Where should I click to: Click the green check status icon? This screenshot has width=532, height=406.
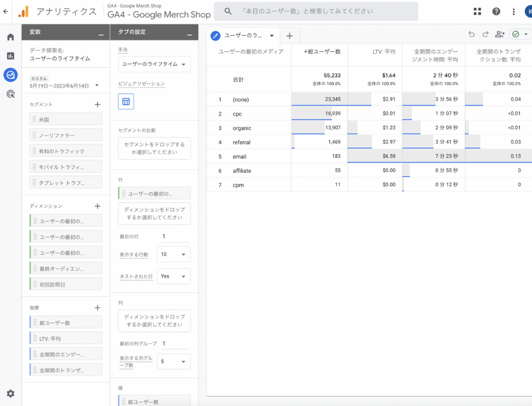tap(516, 34)
